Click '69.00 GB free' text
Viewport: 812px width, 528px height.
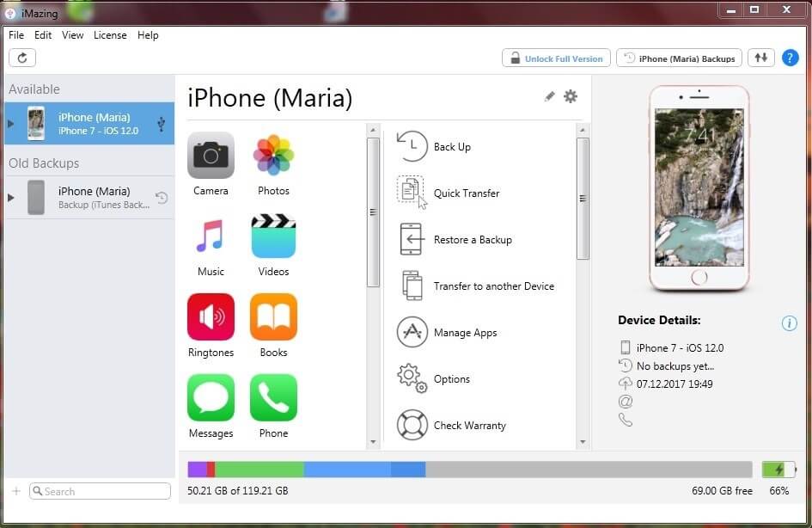pos(722,491)
